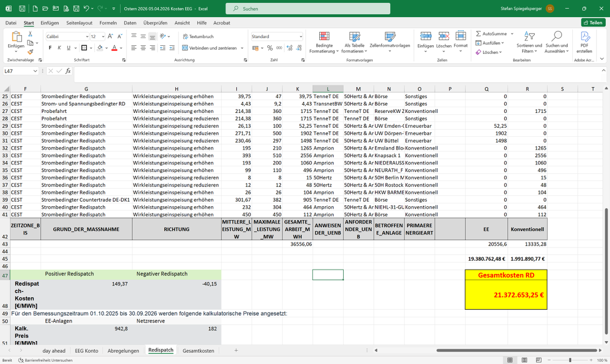
Task: Add a new sheet with plus button
Action: pyautogui.click(x=236, y=350)
